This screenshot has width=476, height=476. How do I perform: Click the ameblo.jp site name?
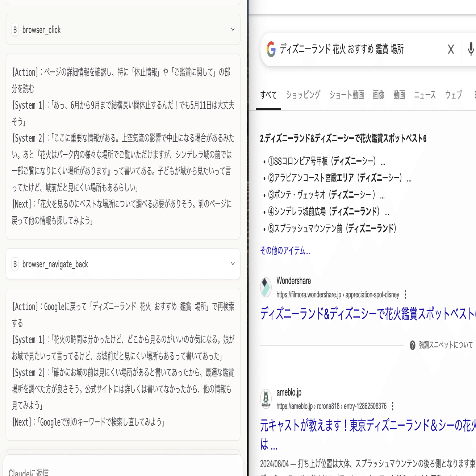289,393
